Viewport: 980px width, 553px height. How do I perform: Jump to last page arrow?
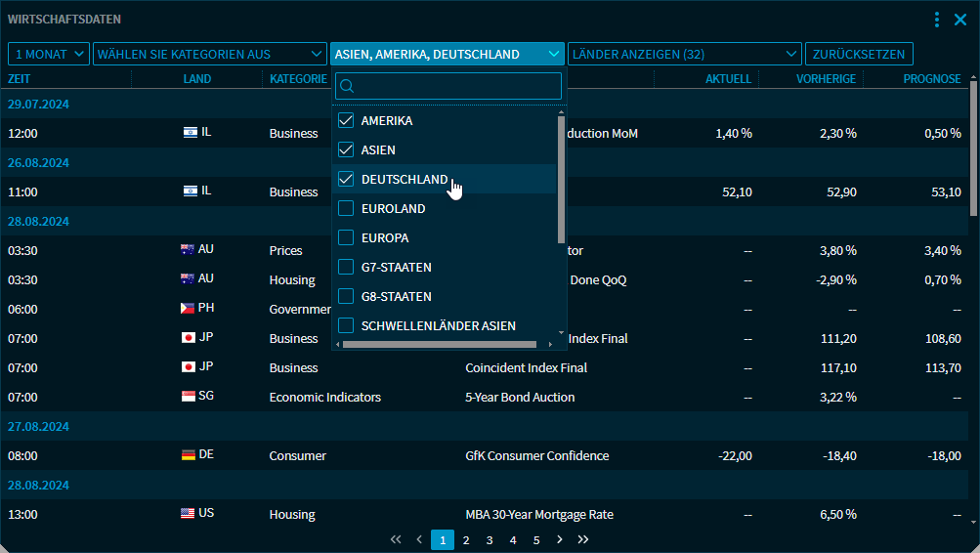tap(583, 539)
